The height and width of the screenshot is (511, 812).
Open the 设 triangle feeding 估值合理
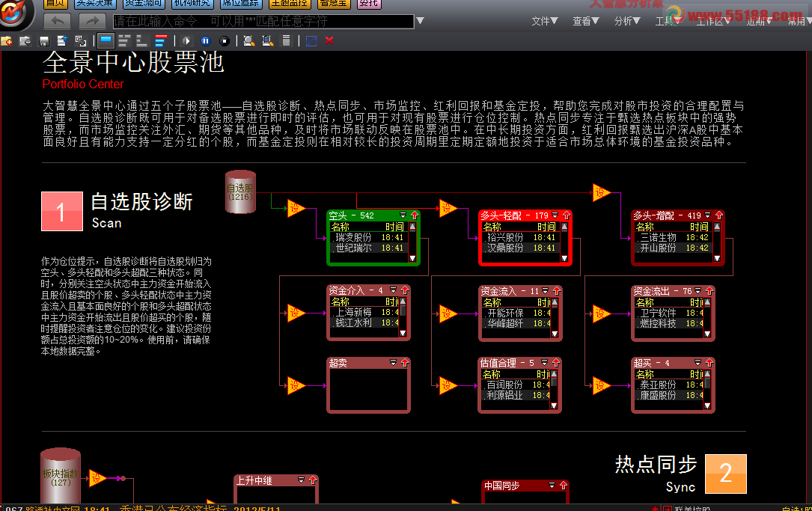click(x=448, y=385)
